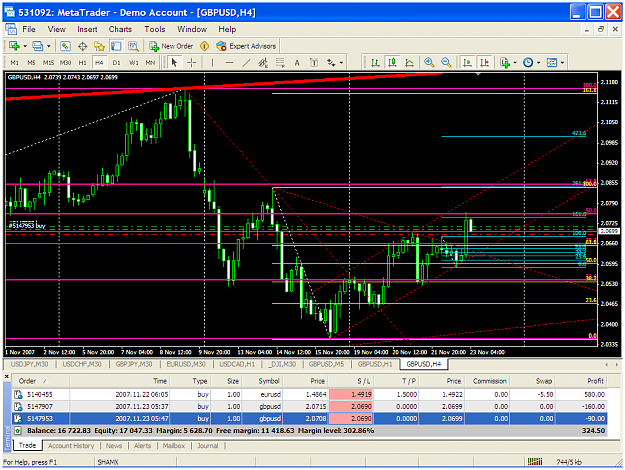Click the Templates icon
Viewport: 625px width, 470px height.
click(x=552, y=63)
